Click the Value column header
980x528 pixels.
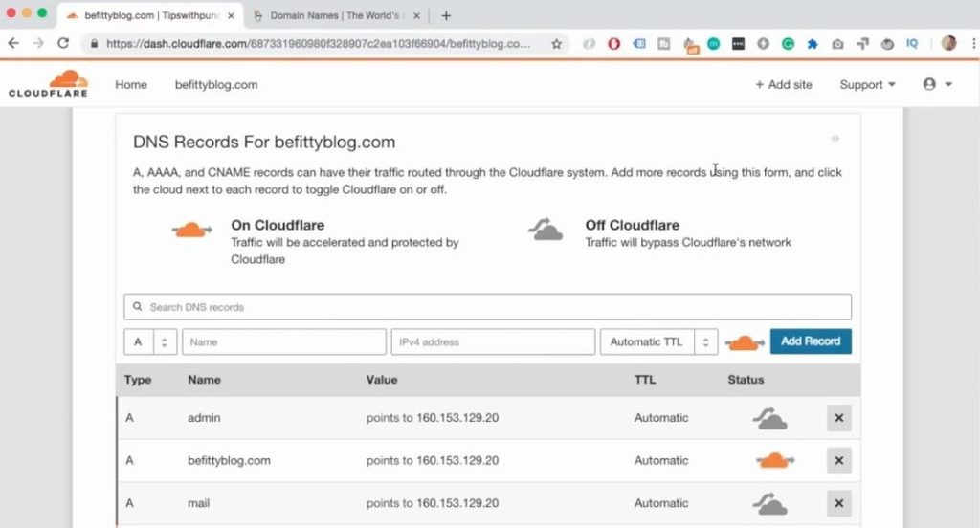pos(382,380)
